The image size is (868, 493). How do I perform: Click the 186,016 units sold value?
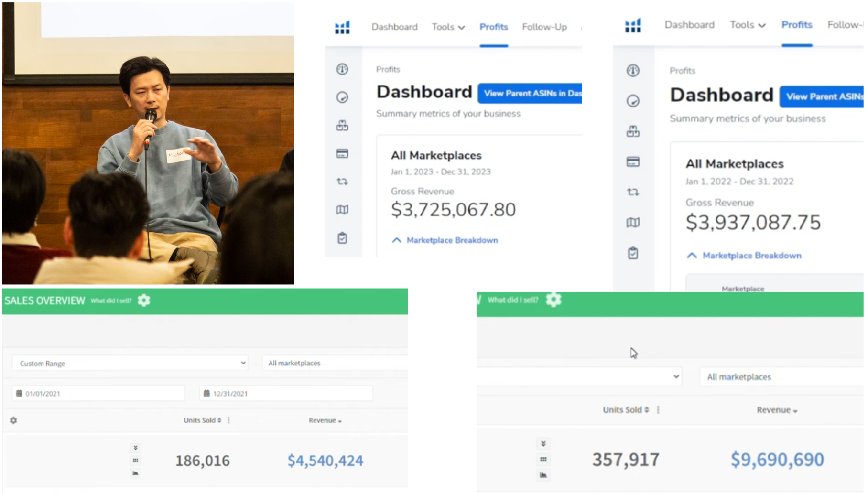(203, 461)
